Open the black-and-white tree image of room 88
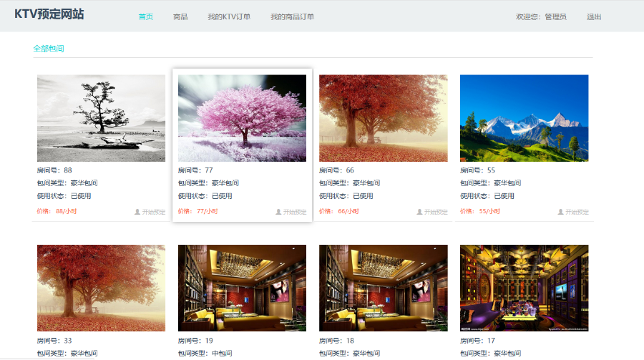This screenshot has height=360, width=644. tap(101, 118)
